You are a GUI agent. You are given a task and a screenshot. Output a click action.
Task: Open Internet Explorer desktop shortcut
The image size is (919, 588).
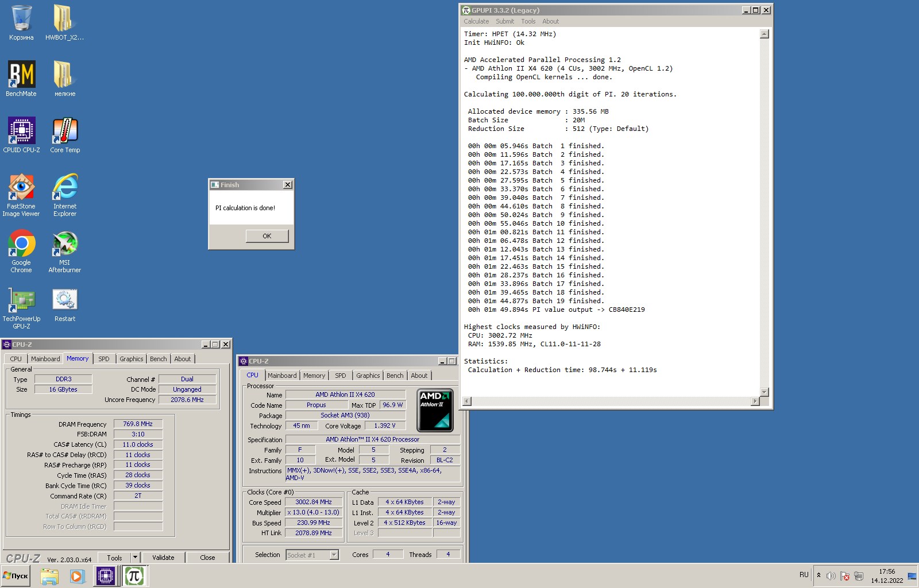pos(64,195)
